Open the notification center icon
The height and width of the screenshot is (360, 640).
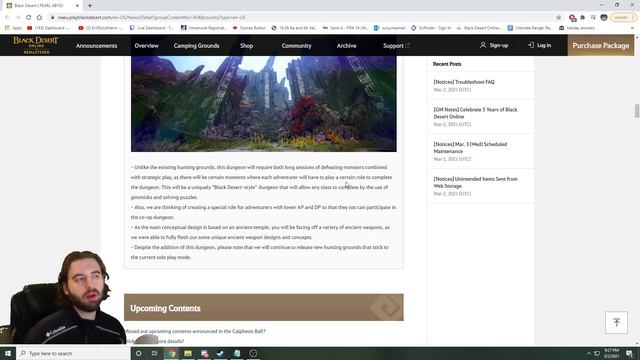[629, 353]
